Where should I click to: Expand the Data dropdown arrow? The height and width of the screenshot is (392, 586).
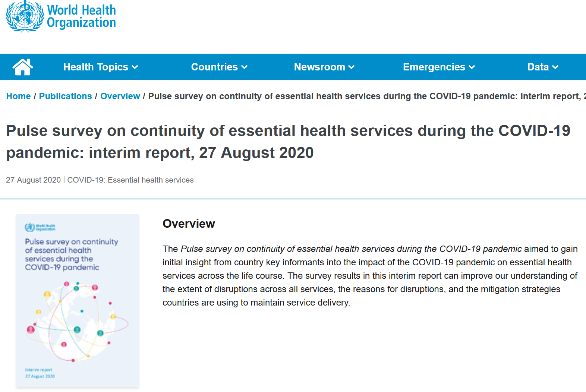pos(555,67)
